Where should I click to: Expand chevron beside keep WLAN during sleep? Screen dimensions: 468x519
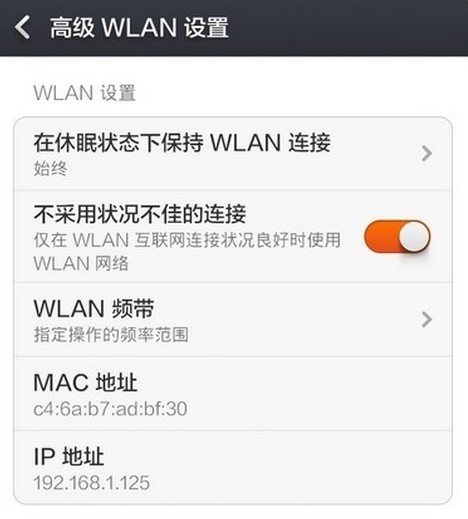(426, 154)
